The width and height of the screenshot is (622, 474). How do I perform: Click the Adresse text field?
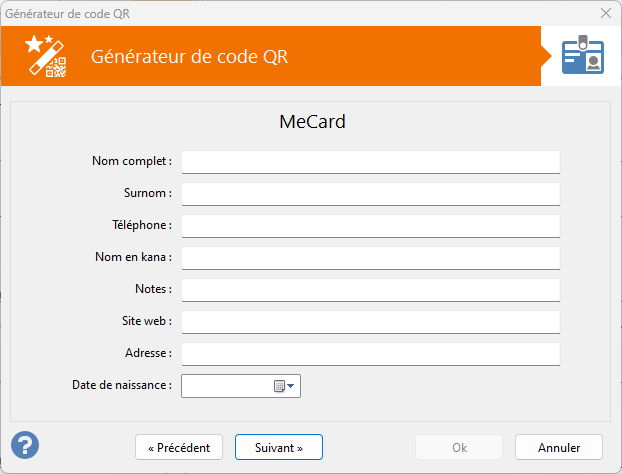pyautogui.click(x=371, y=354)
